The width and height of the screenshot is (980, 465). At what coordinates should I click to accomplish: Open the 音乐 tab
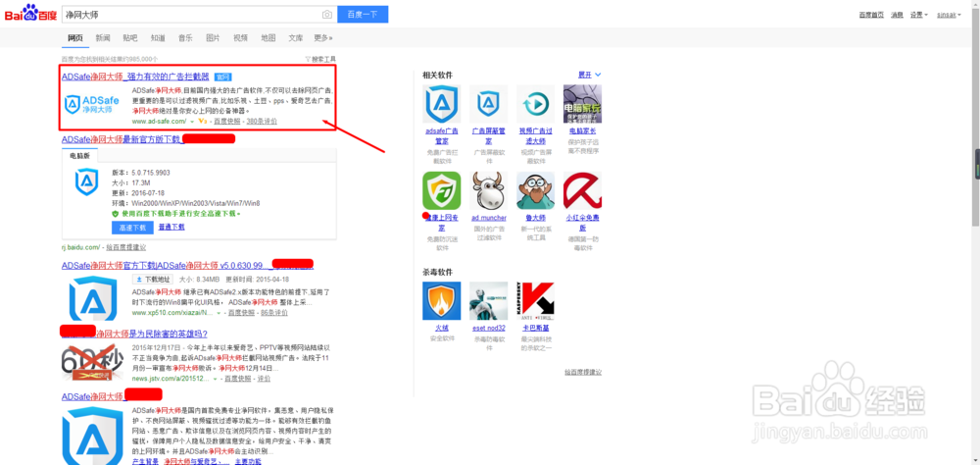(185, 38)
